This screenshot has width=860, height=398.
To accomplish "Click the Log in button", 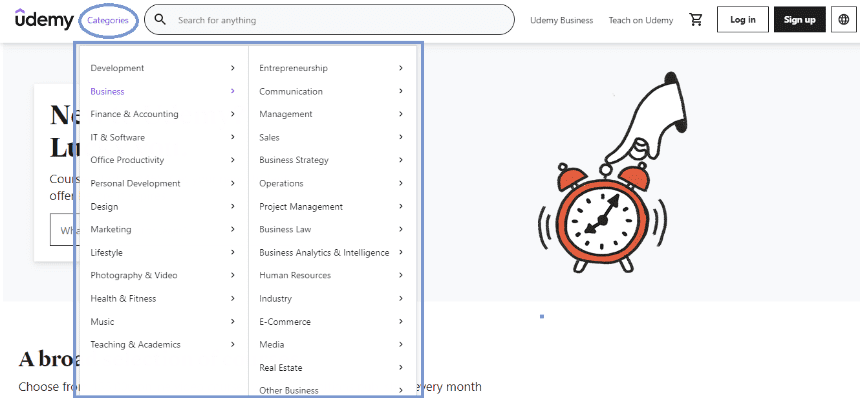I will coord(743,20).
